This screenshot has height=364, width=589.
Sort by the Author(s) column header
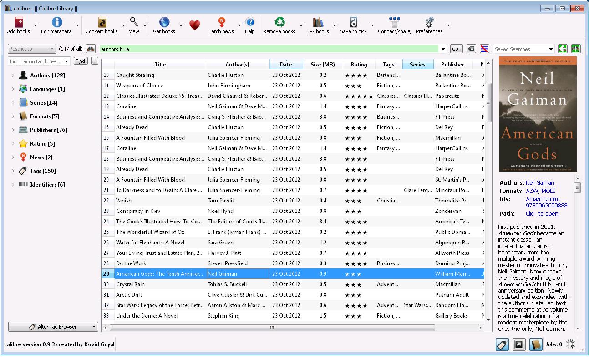point(238,64)
